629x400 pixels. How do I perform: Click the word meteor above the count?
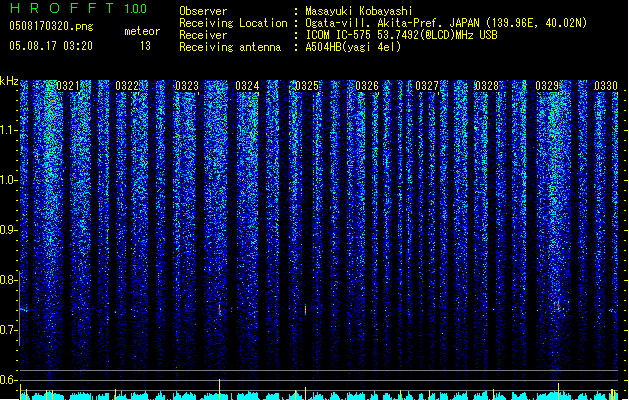click(142, 31)
